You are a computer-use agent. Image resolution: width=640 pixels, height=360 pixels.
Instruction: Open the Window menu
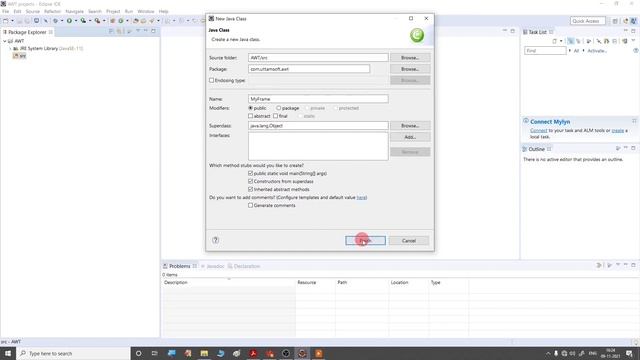pyautogui.click(x=146, y=11)
